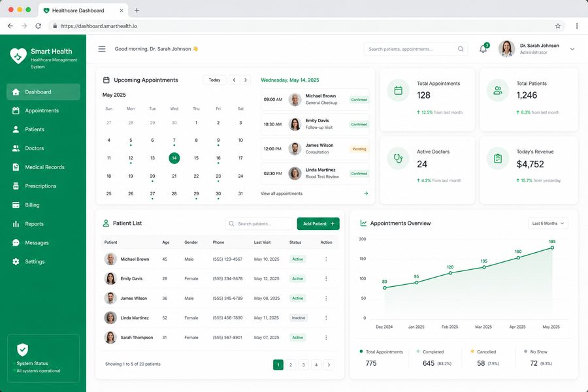The image size is (588, 392).
Task: Click the Smart Health heart logo
Action: (x=18, y=56)
